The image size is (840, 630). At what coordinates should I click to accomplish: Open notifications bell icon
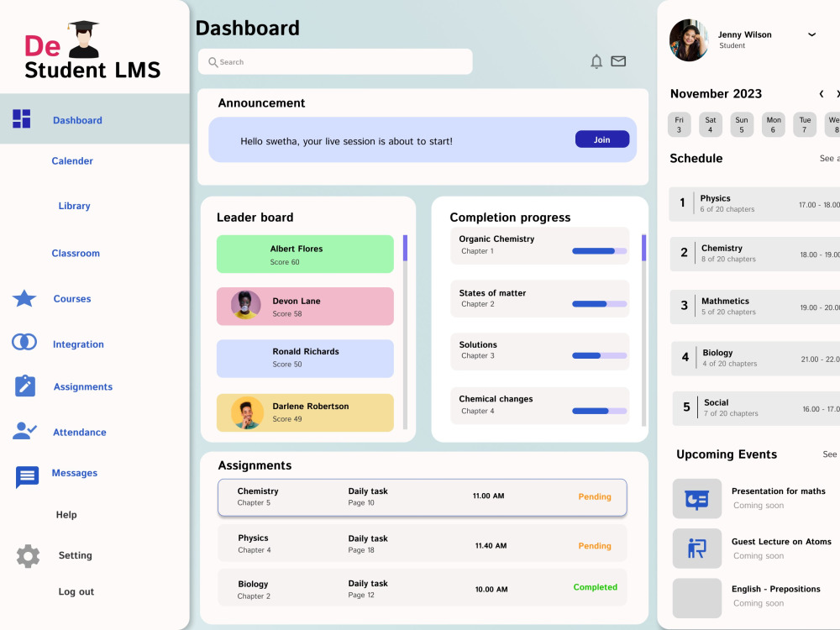(x=596, y=61)
